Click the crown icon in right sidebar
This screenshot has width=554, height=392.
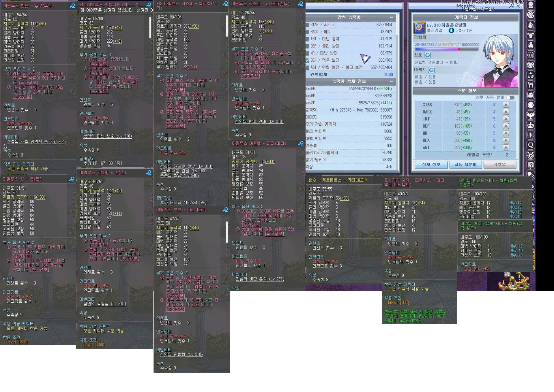531,125
